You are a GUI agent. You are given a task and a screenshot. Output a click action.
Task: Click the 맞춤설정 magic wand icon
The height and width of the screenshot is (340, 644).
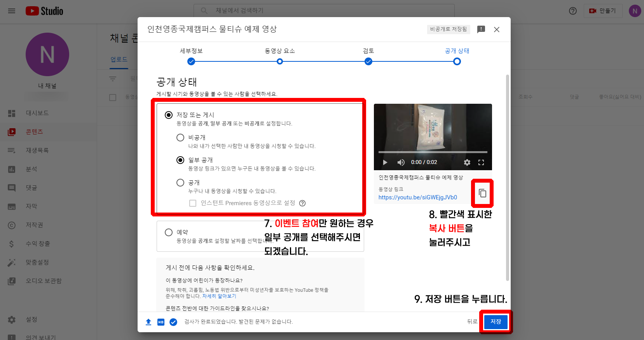click(12, 262)
